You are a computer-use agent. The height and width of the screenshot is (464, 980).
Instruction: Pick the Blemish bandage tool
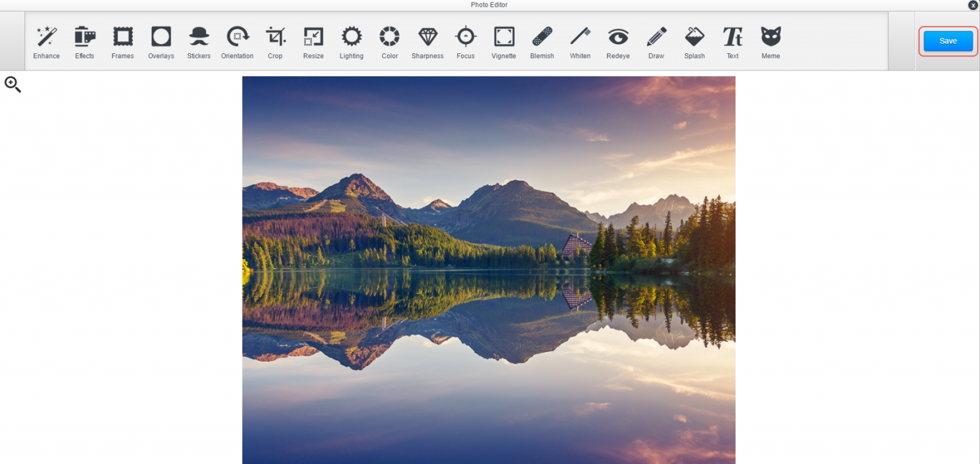(x=542, y=42)
